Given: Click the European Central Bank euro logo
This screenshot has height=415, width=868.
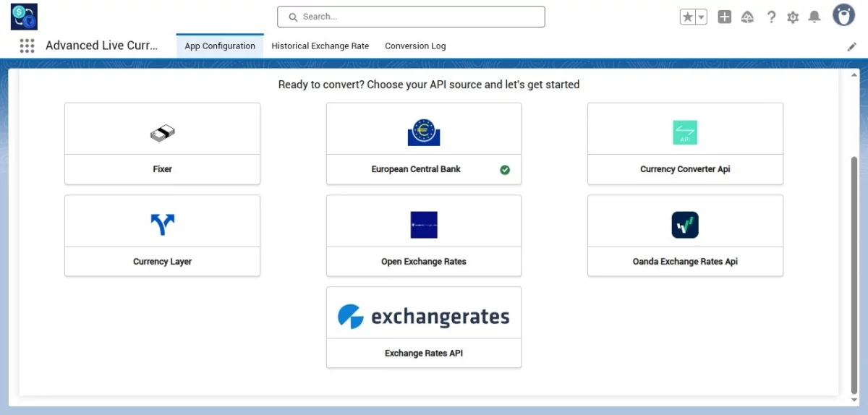Looking at the screenshot, I should [423, 132].
